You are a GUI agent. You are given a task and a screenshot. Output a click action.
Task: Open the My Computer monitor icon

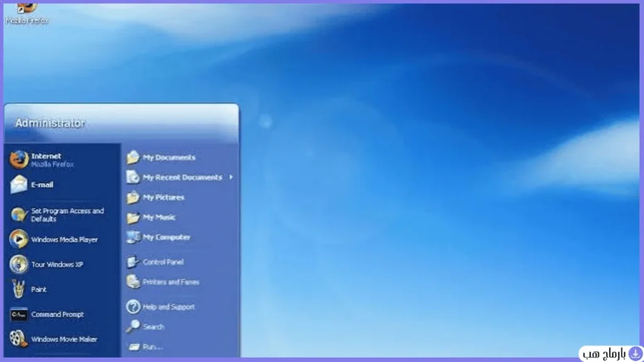(x=133, y=237)
